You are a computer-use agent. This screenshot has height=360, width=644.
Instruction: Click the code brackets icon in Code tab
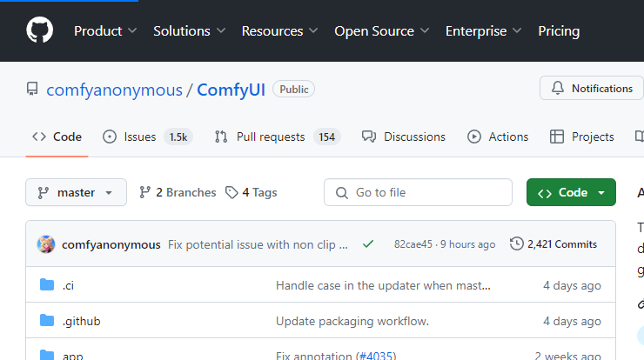39,137
